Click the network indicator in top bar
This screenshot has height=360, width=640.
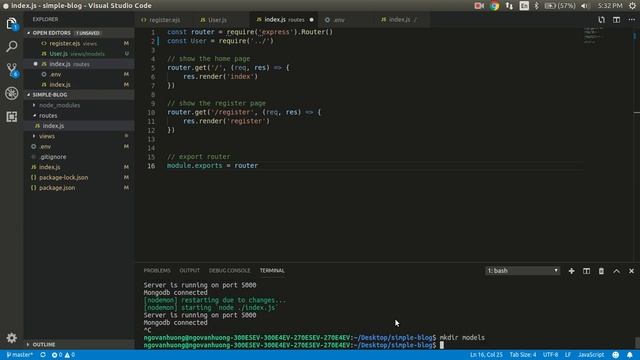coord(509,6)
